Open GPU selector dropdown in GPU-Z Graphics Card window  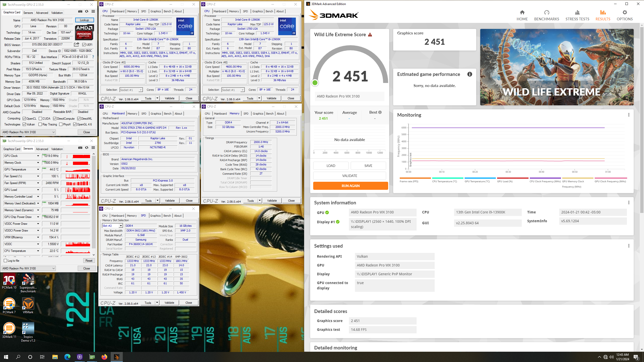[x=29, y=132]
